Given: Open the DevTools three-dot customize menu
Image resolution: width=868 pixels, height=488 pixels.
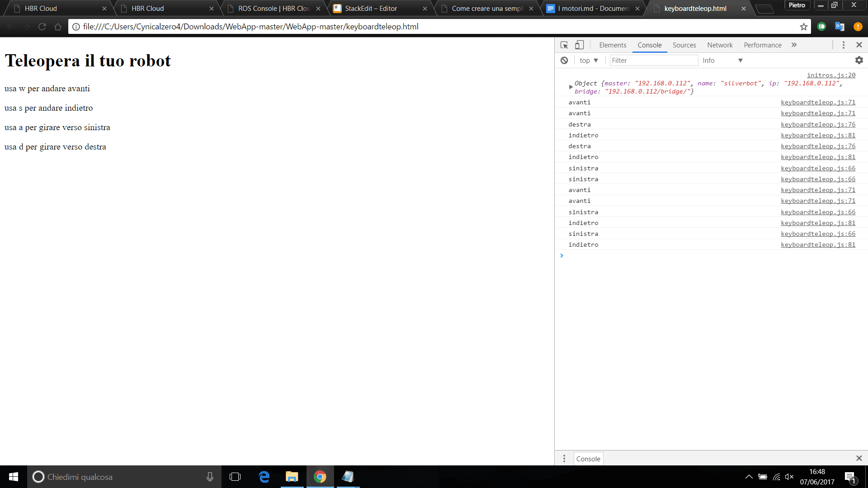Looking at the screenshot, I should [843, 45].
